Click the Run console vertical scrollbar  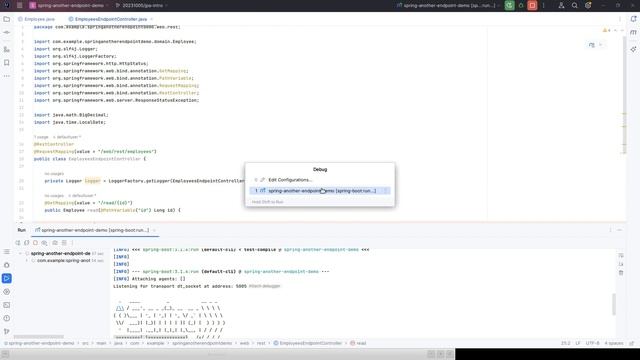pyautogui.click(x=614, y=304)
